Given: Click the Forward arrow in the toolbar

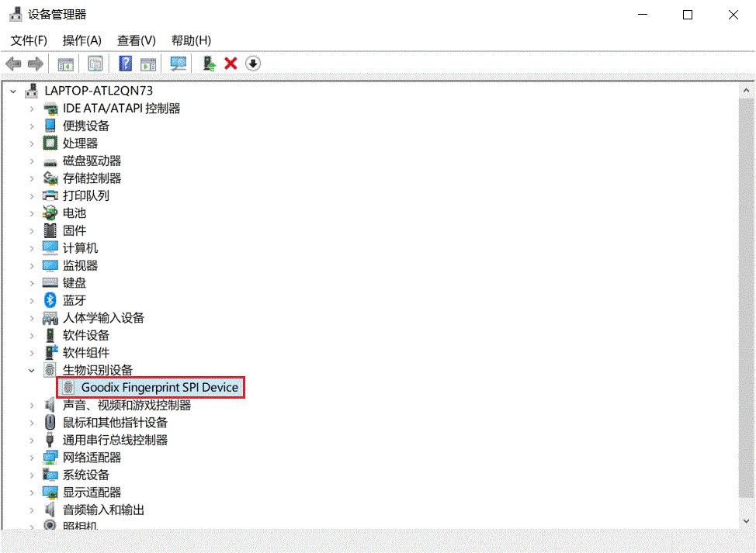Looking at the screenshot, I should click(x=36, y=64).
